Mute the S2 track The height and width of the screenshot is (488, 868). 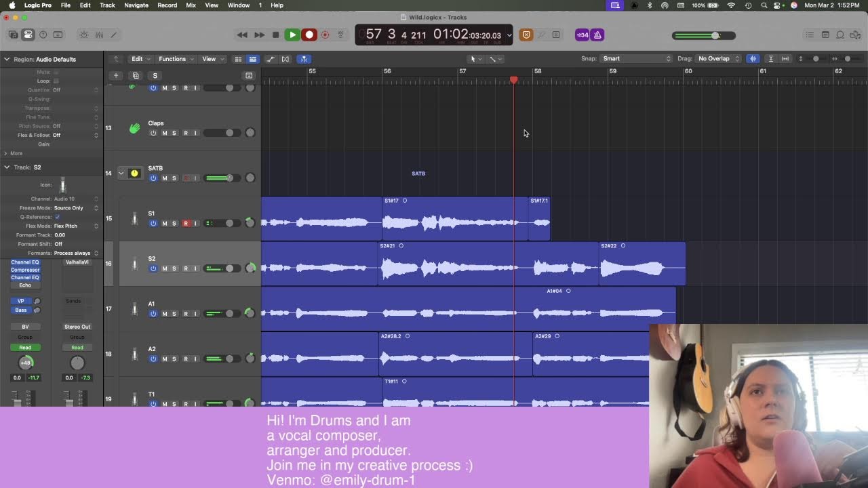coord(164,268)
